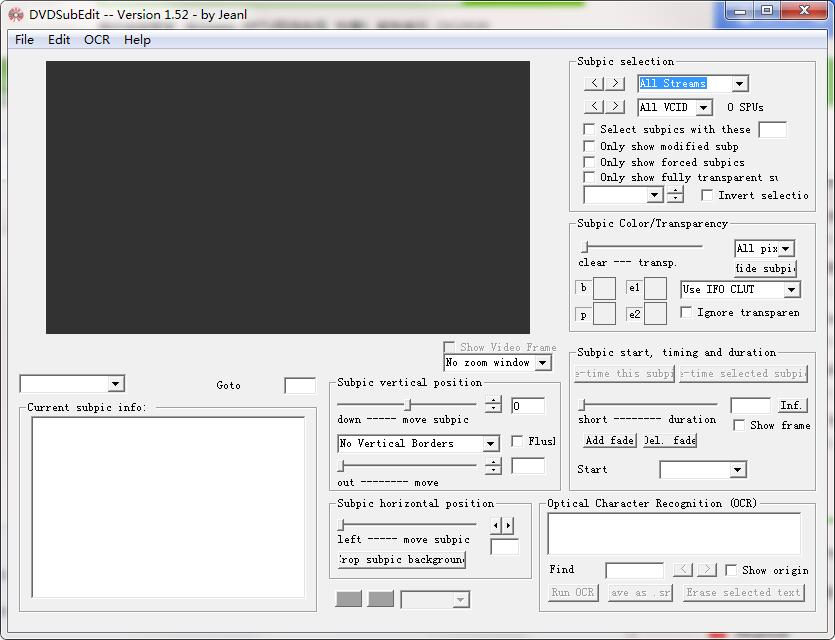835x640 pixels.
Task: Click the e2 color swatch box
Action: pos(656,314)
